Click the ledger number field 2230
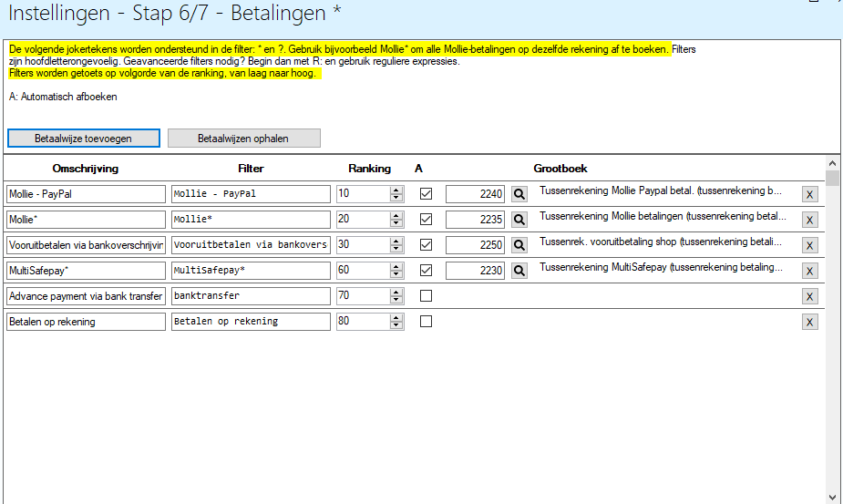The image size is (843, 504). click(x=475, y=271)
